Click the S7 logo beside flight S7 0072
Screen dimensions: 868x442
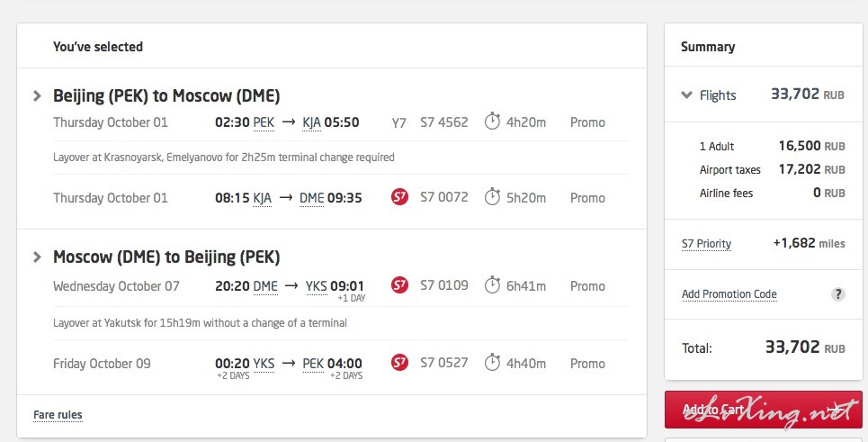(x=399, y=196)
